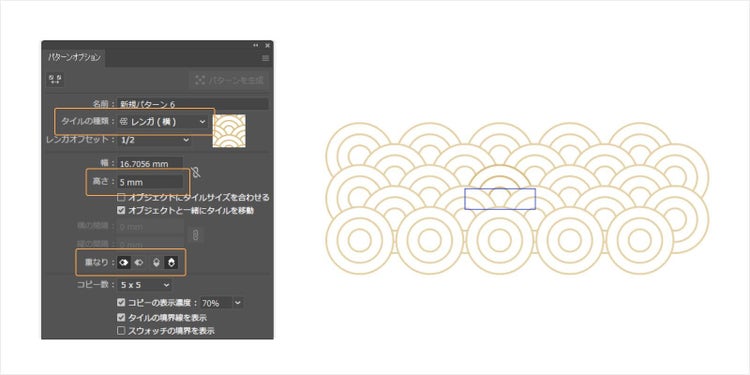Toggle width-height proportion link icon
This screenshot has height=375, width=750.
click(x=195, y=173)
